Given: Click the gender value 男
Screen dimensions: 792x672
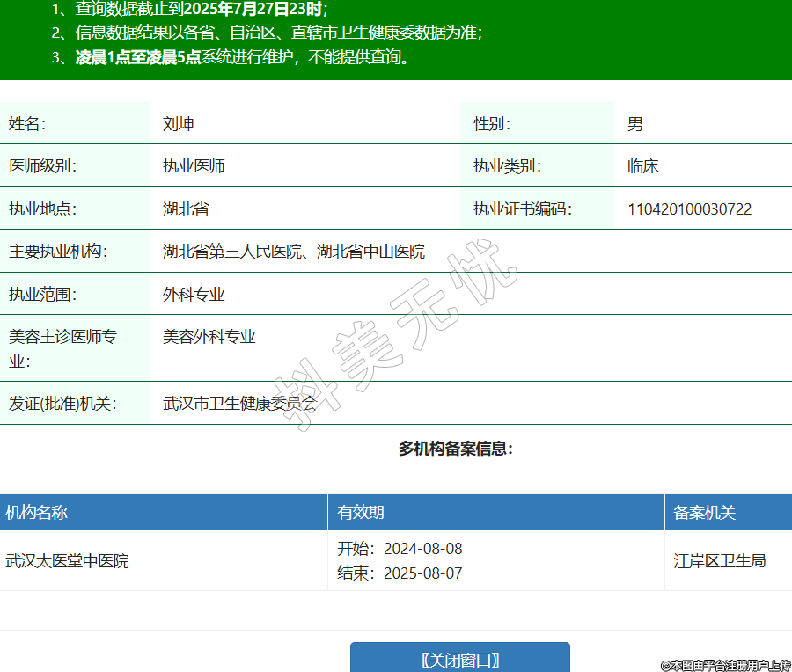Looking at the screenshot, I should [x=634, y=124].
